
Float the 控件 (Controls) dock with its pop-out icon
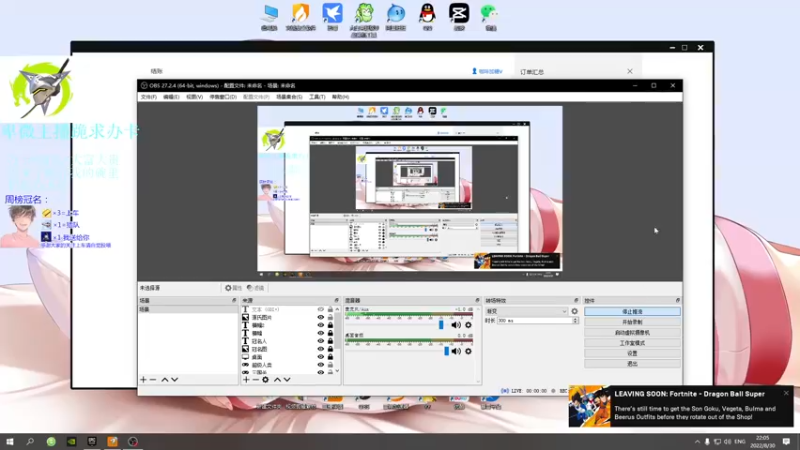click(678, 301)
